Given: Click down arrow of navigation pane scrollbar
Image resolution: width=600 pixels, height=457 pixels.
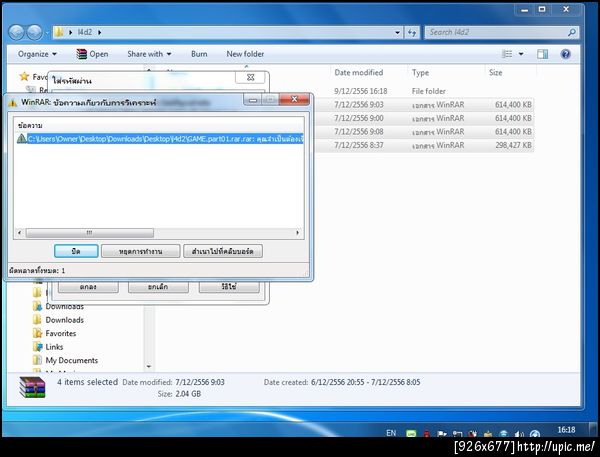Looking at the screenshot, I should (149, 367).
